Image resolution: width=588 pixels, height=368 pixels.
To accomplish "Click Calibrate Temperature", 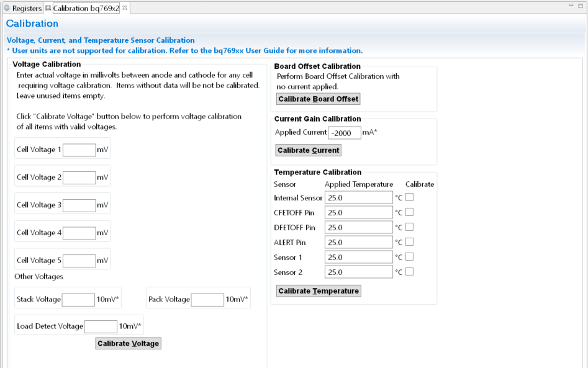I will tap(318, 290).
